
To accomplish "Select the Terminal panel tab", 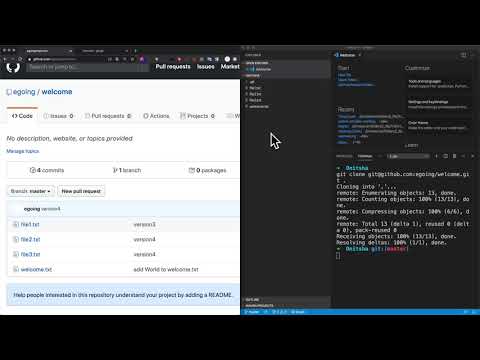I will [365, 156].
